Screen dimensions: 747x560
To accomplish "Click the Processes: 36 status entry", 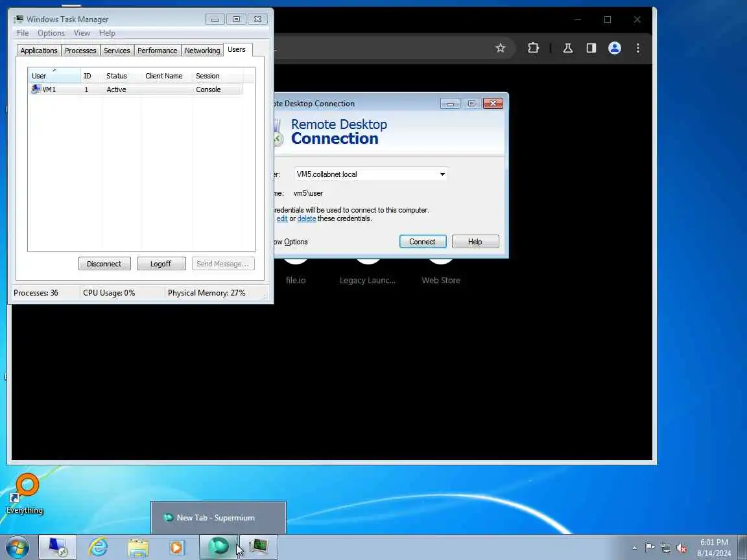I will coord(36,293).
